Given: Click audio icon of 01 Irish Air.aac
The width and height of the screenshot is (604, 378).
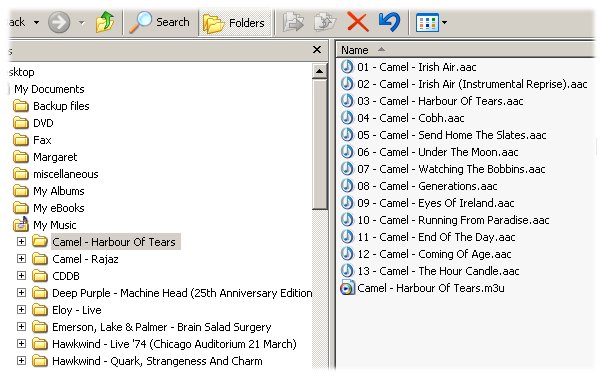Looking at the screenshot, I should point(347,67).
